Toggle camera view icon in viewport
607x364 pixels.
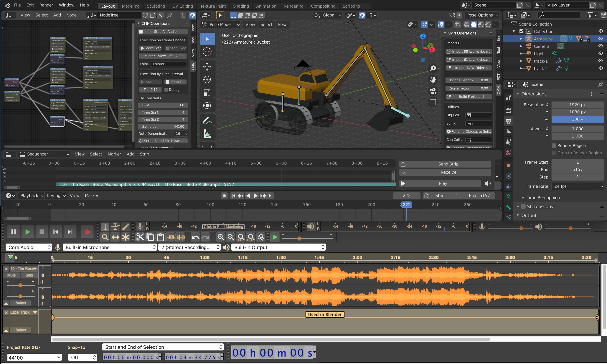433,91
